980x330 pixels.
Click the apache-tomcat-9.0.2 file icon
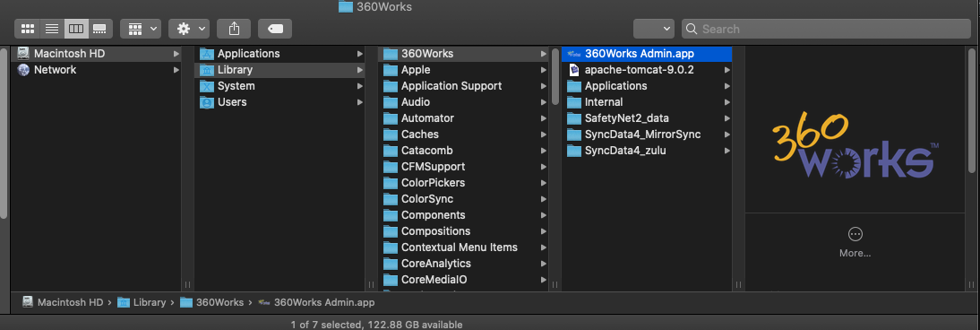573,70
